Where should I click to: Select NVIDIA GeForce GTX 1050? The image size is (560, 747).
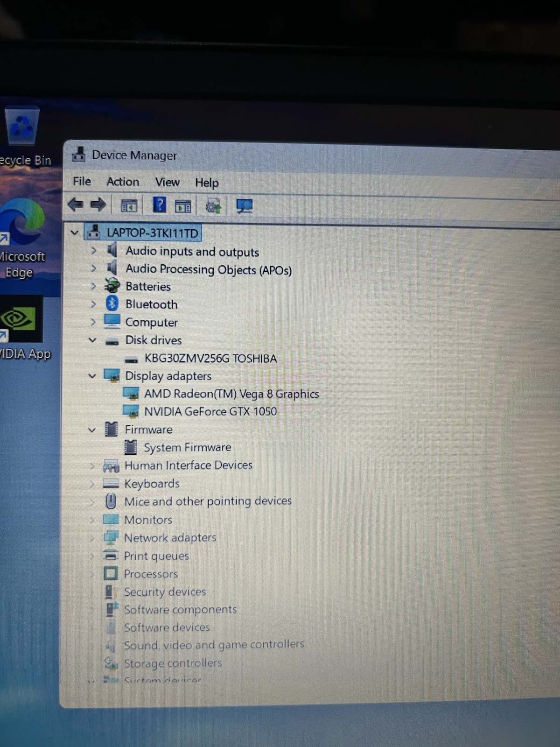(x=210, y=411)
